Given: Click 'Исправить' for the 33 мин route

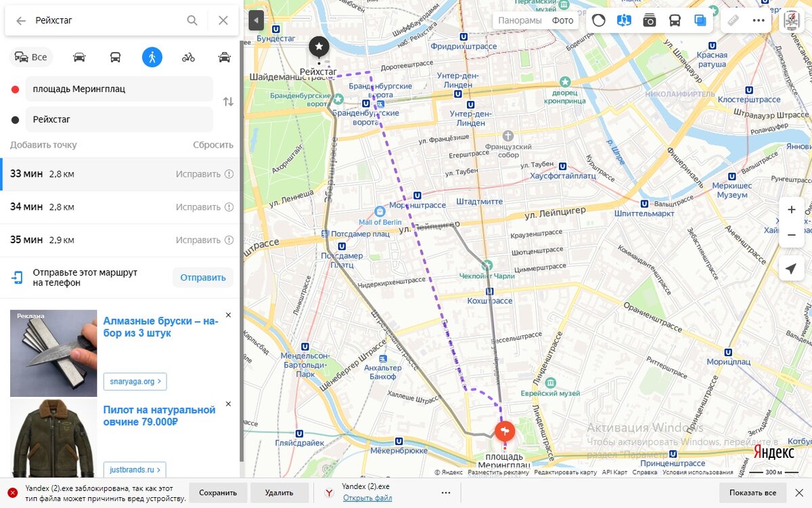Looking at the screenshot, I should [x=198, y=174].
